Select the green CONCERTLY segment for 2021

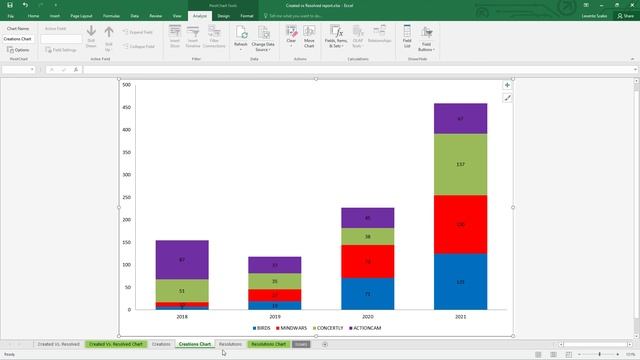pos(460,164)
